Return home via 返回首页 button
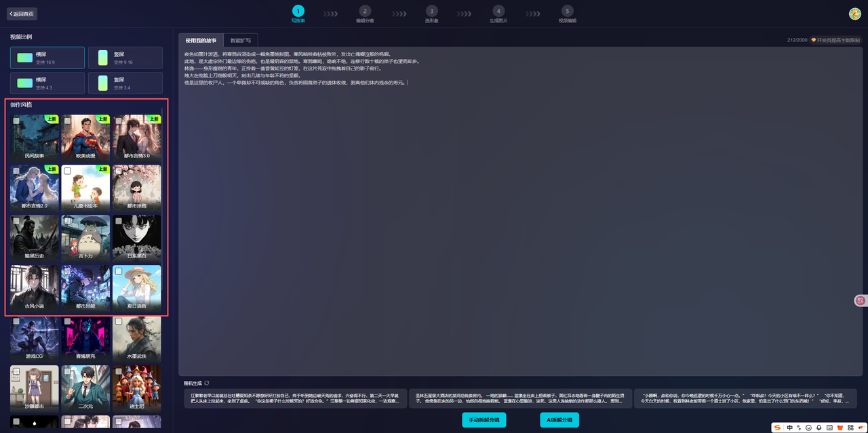 (21, 14)
